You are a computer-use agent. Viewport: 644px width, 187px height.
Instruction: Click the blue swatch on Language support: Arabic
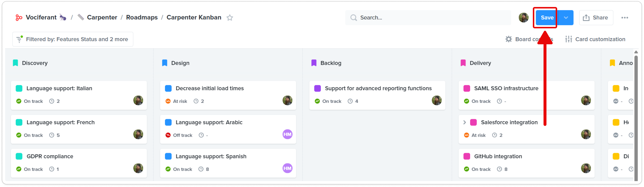pyautogui.click(x=168, y=122)
